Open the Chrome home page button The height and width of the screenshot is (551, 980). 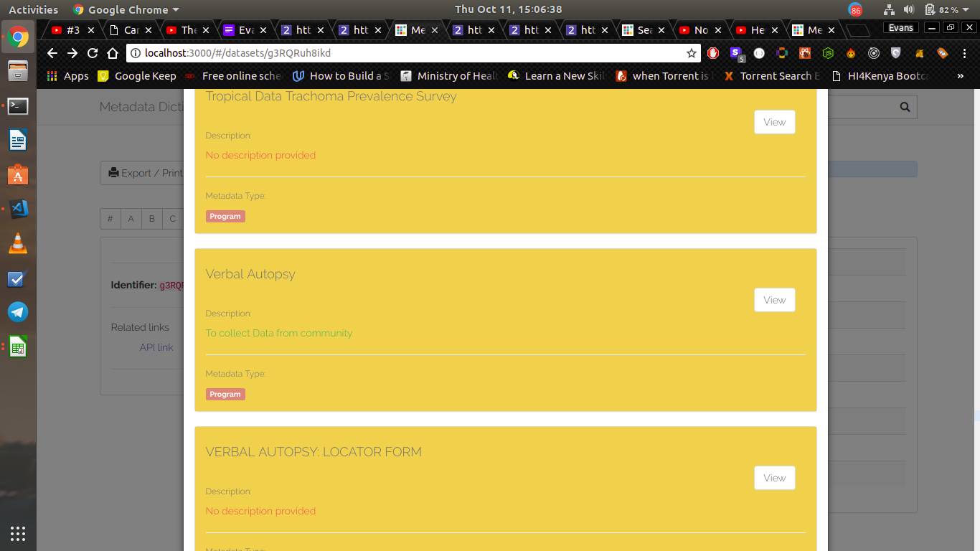(113, 53)
